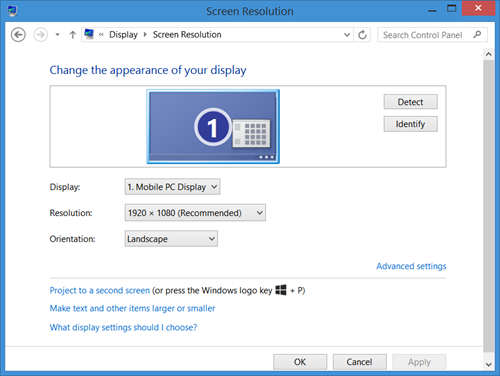Image resolution: width=500 pixels, height=376 pixels.
Task: Open recent locations dropdown arrow
Action: coord(57,35)
